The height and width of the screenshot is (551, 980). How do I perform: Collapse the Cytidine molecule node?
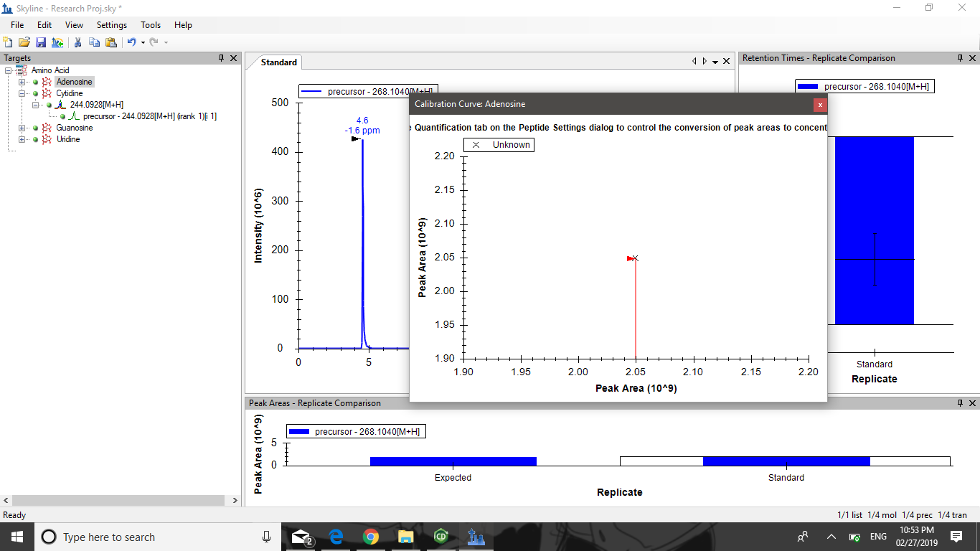point(22,93)
